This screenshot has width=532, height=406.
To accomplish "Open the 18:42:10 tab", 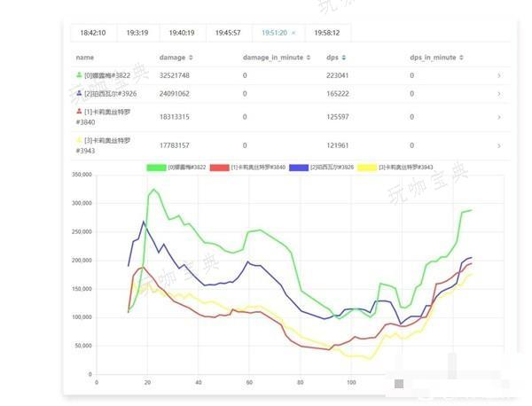I will tap(93, 33).
